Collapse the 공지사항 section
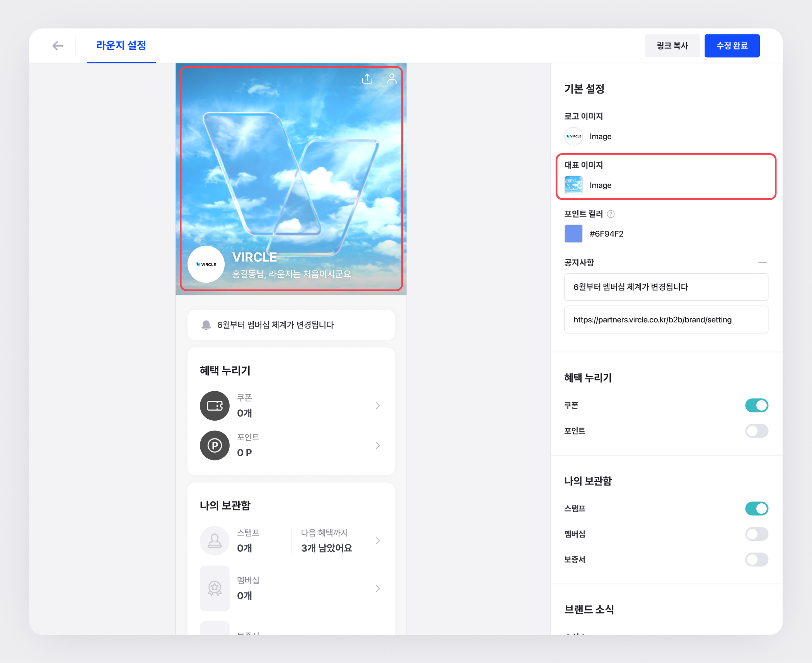Image resolution: width=812 pixels, height=663 pixels. pyautogui.click(x=763, y=262)
